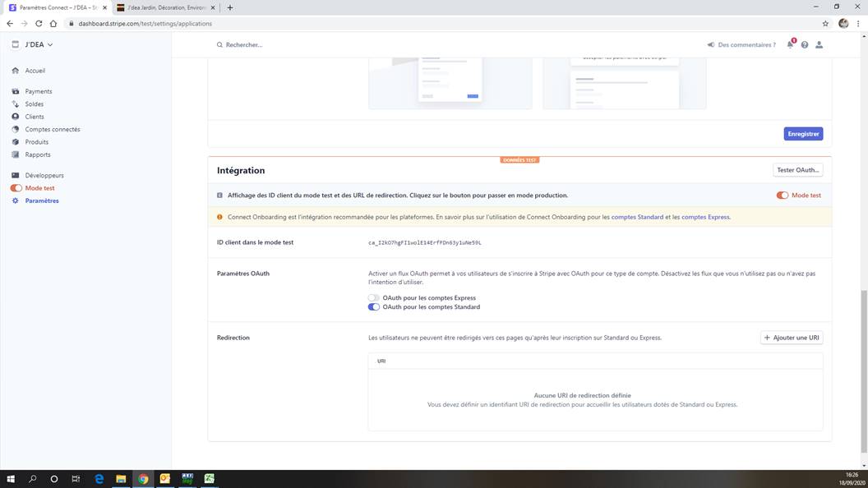Open the help question mark icon

click(x=805, y=45)
